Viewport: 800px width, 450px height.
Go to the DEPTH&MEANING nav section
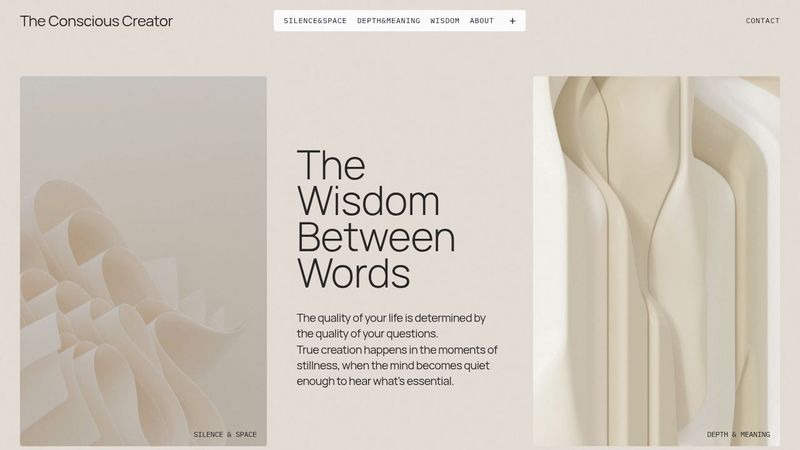coord(388,21)
